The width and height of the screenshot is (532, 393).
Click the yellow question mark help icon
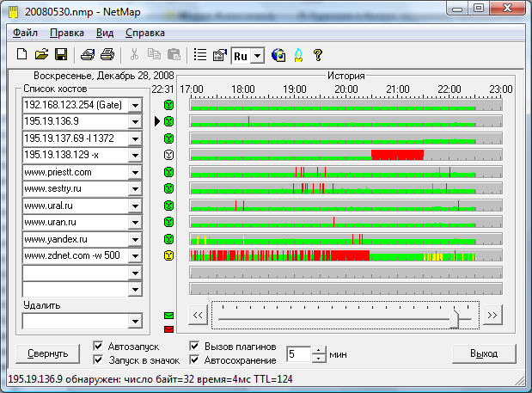click(x=318, y=55)
